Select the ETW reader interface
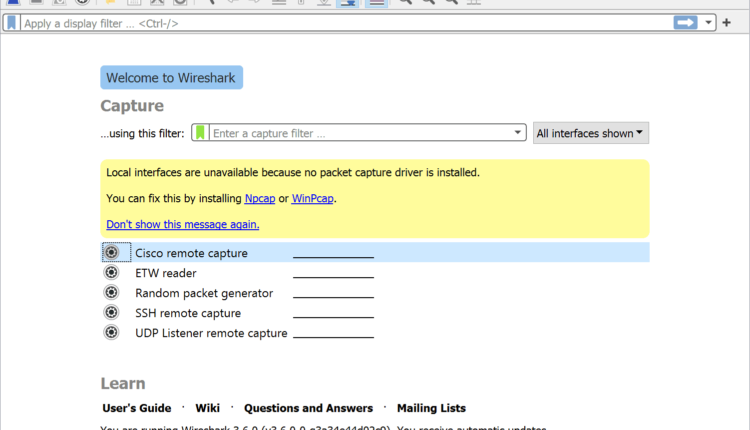This screenshot has height=430, width=750. click(x=375, y=273)
